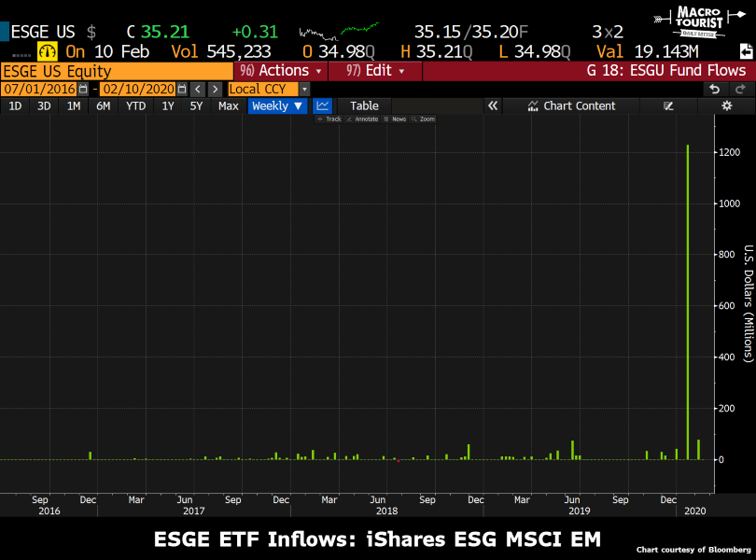Image resolution: width=756 pixels, height=560 pixels.
Task: Activate the Track crosshair tool
Action: [x=329, y=119]
